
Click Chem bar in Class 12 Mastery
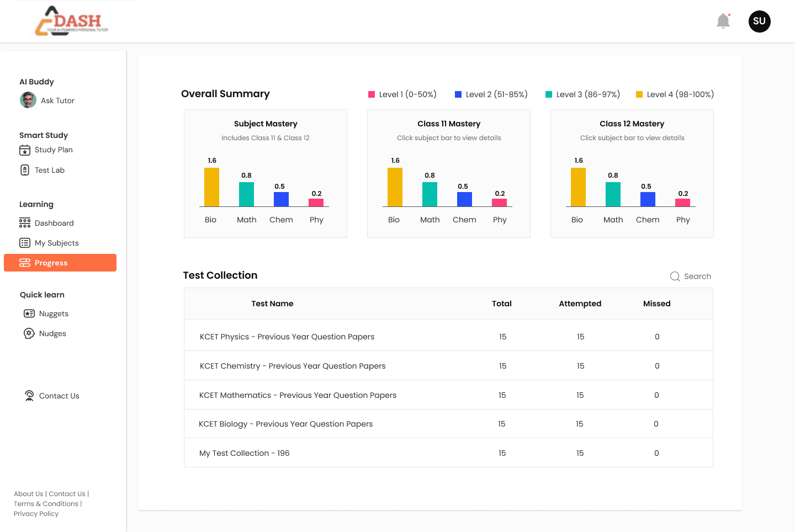648,199
